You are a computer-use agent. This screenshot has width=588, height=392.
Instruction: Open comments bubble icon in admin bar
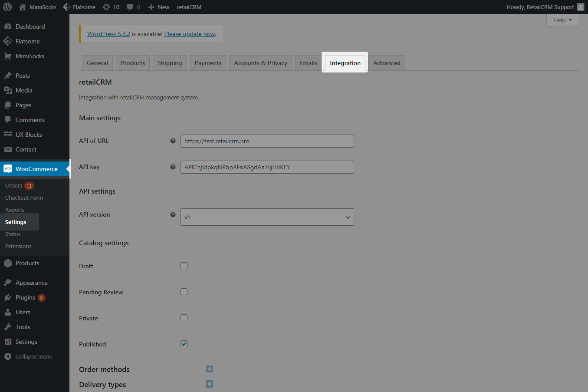(130, 7)
